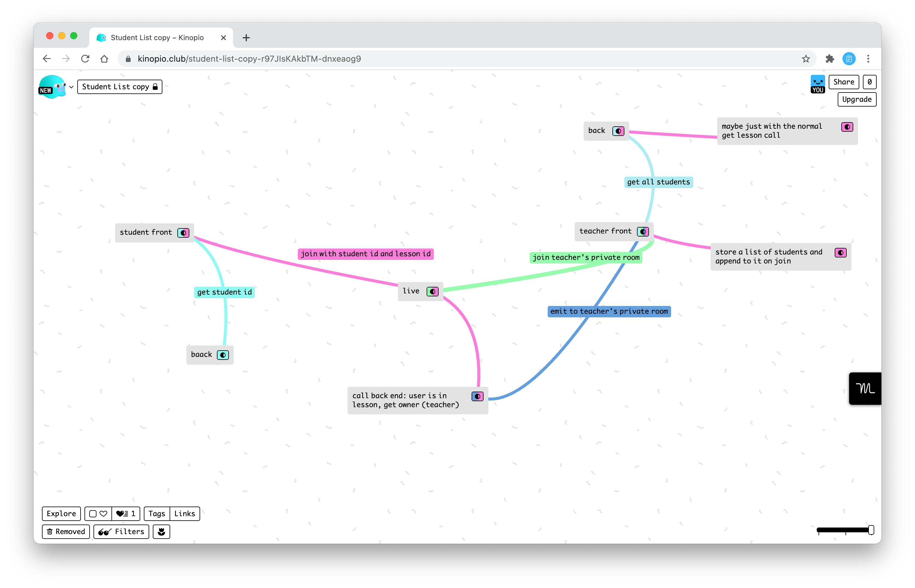Open the Chrome three-dot menu
The width and height of the screenshot is (915, 588).
(868, 59)
